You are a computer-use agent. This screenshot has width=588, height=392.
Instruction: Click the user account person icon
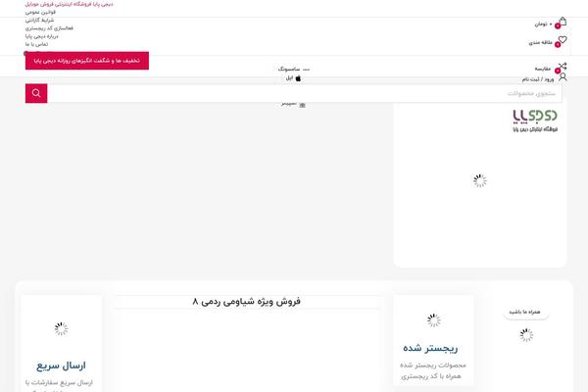pyautogui.click(x=563, y=77)
